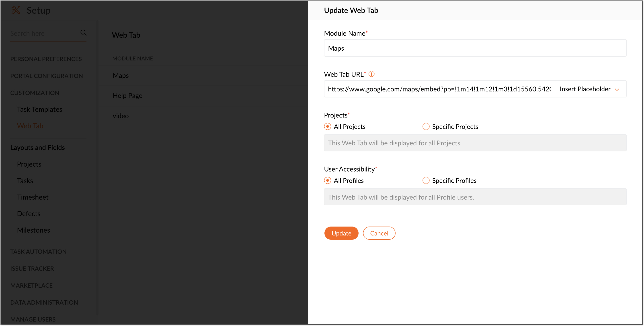Open the Web Tab sidebar item
This screenshot has width=644, height=326.
30,126
